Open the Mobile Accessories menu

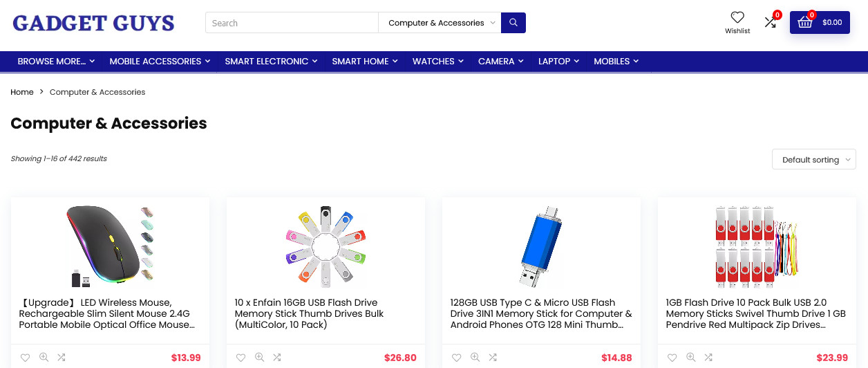(x=160, y=62)
